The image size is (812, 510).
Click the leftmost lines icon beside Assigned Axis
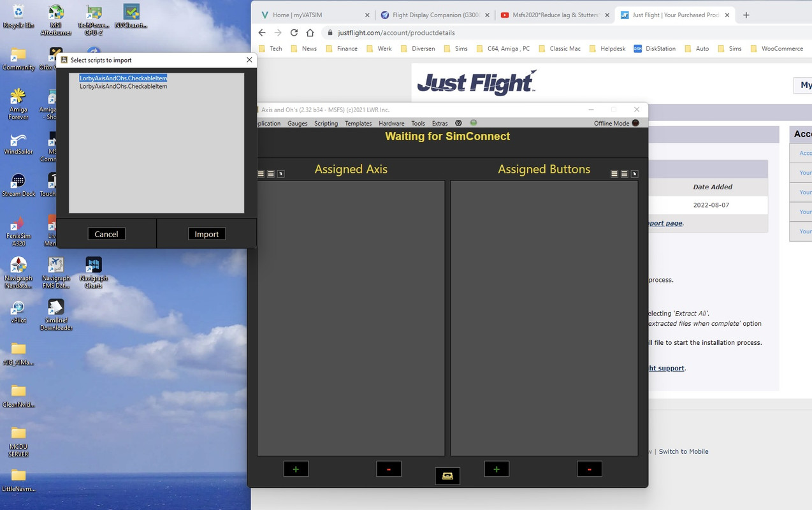coord(261,173)
